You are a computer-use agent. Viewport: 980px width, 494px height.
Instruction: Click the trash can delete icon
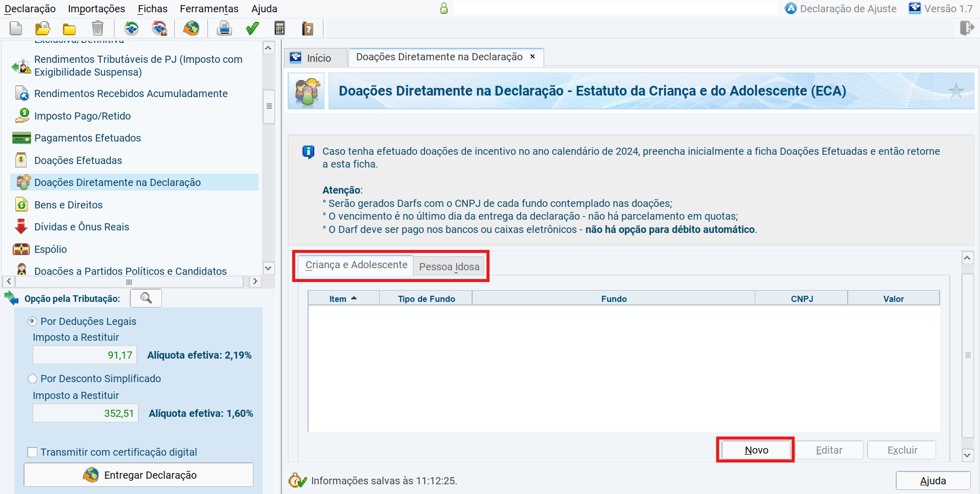[x=97, y=29]
